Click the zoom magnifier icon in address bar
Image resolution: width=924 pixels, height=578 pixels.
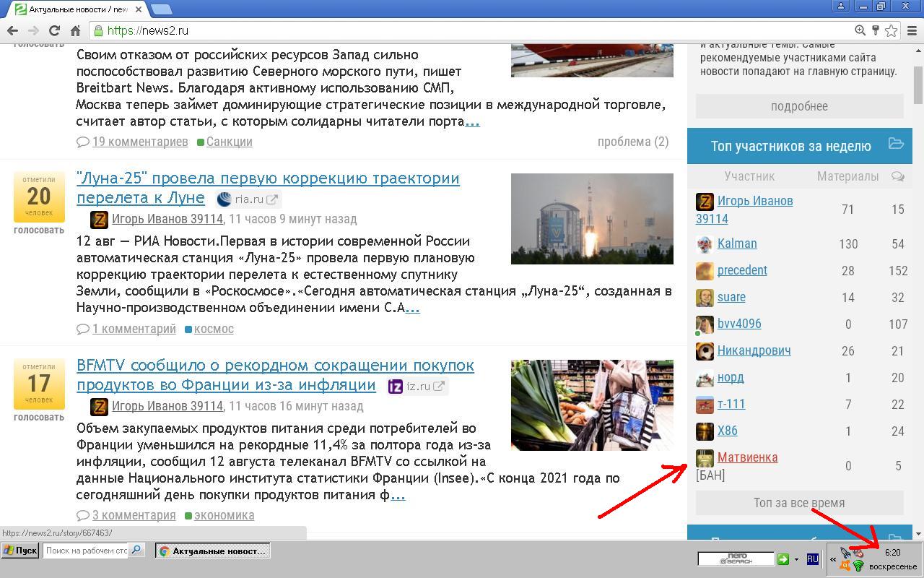click(x=860, y=30)
